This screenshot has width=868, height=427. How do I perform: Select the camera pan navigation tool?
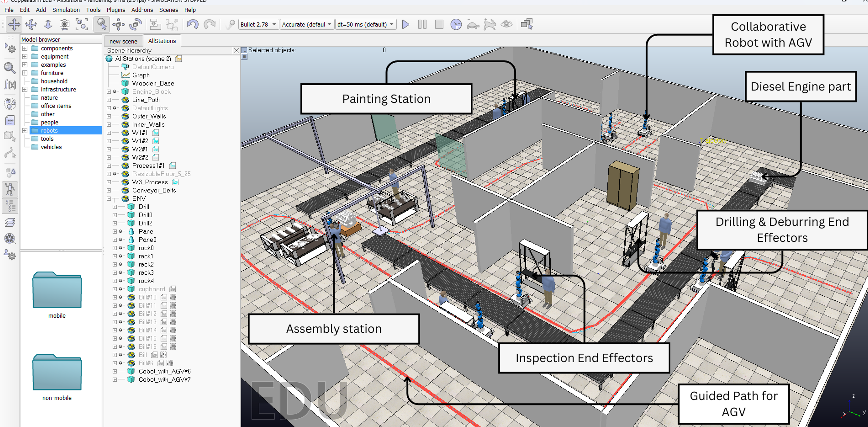pyautogui.click(x=14, y=24)
